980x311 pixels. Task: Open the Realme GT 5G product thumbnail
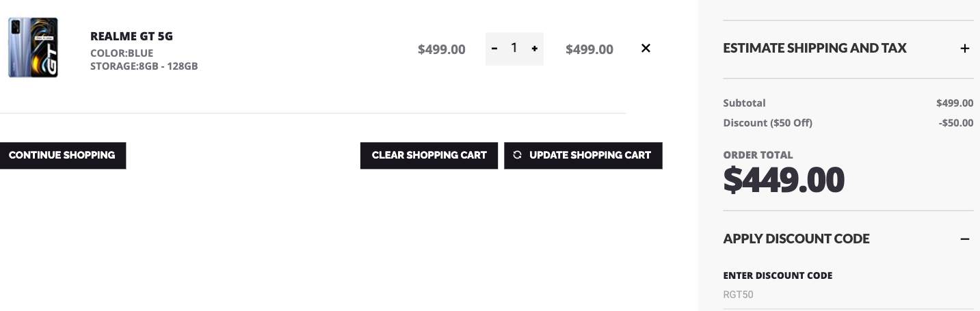click(33, 48)
